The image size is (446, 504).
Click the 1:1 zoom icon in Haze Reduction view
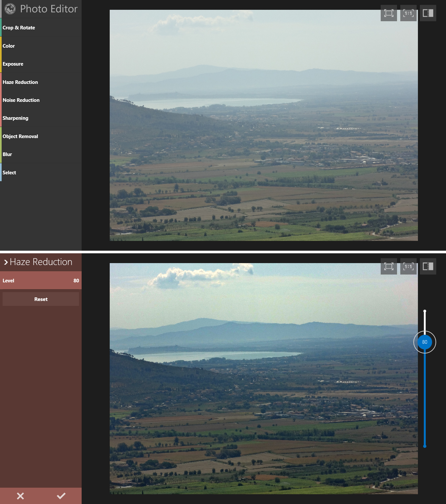point(408,266)
